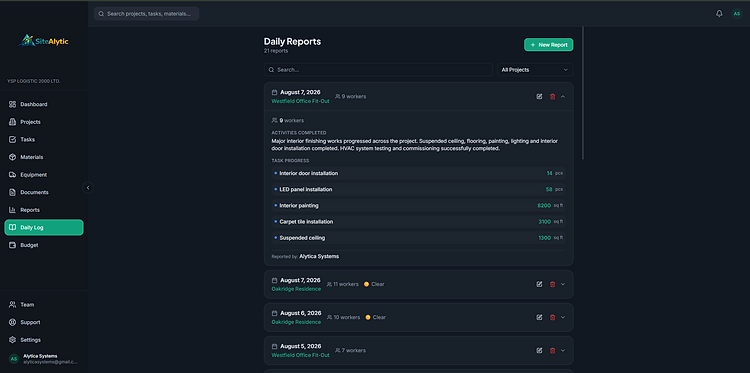Click the YSP LOGISTIC 2000 LTD. company label
The image size is (750, 373).
(33, 81)
